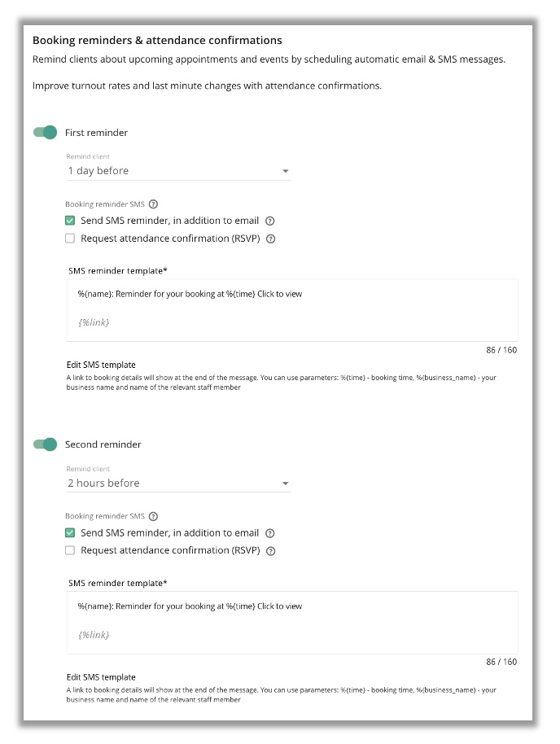Click help icon next to first Booking reminder SMS
Image resolution: width=560 pixels, height=744 pixels.
tap(153, 204)
